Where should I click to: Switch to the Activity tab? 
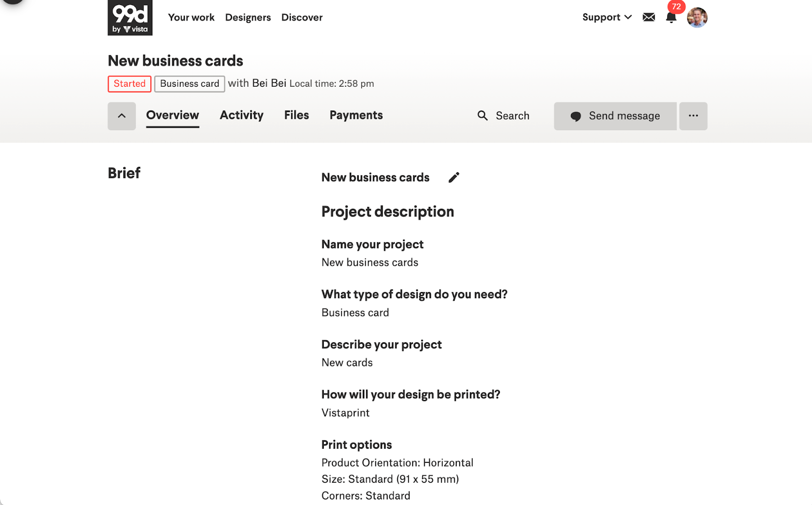242,116
